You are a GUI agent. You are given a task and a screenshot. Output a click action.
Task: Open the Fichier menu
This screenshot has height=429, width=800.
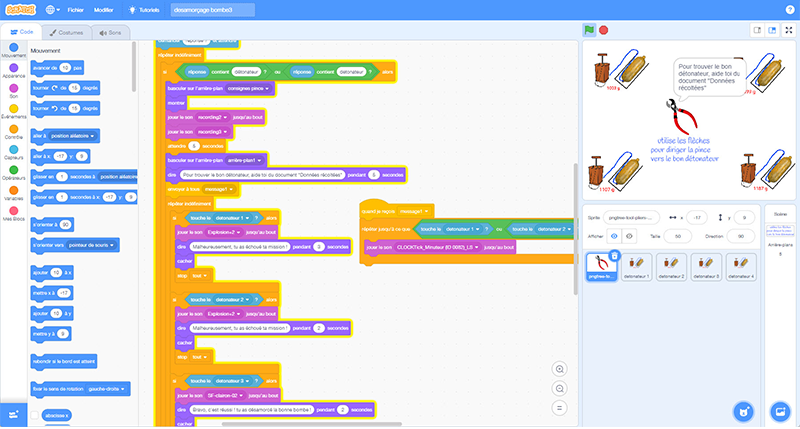coord(75,9)
